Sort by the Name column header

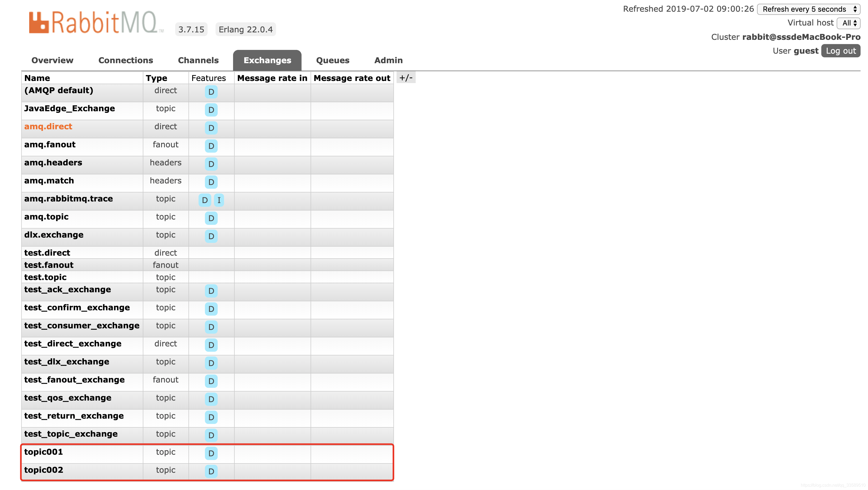[x=37, y=78]
